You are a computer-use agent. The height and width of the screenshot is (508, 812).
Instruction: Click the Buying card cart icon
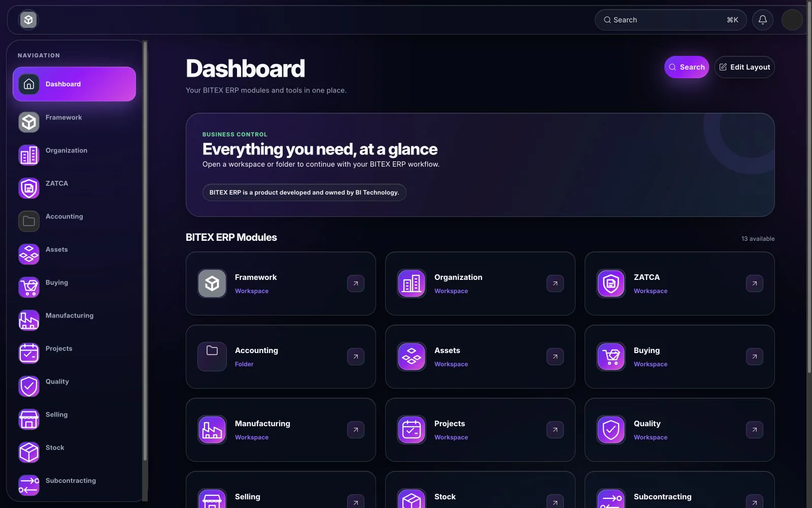point(611,357)
